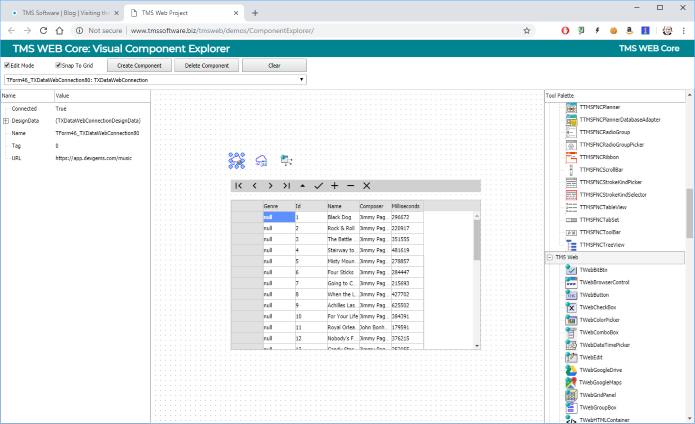This screenshot has height=424, width=695.
Task: Select the cloud dataset component icon
Action: click(262, 160)
